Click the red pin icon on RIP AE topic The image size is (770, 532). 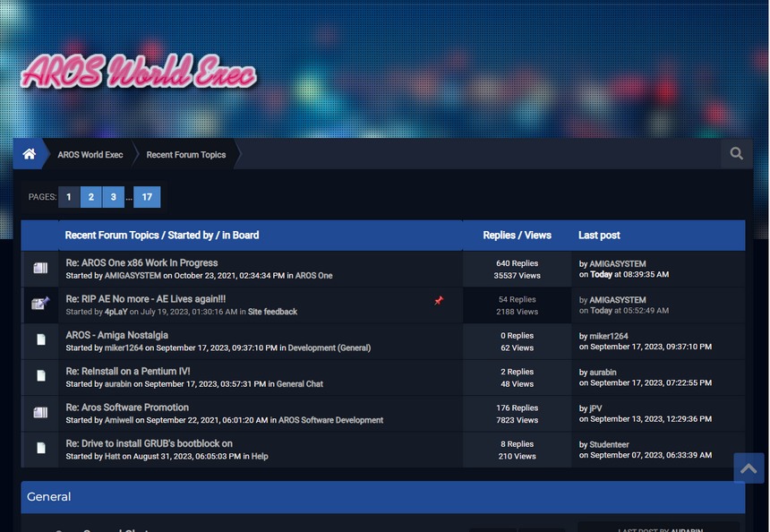point(439,301)
